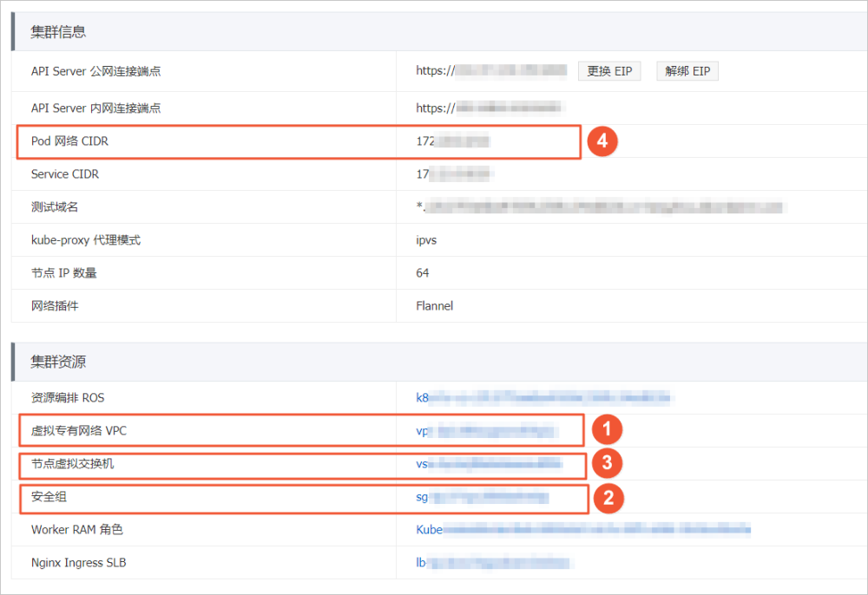Click the Nginx Ingress SLB label
The height and width of the screenshot is (595, 868).
click(79, 563)
